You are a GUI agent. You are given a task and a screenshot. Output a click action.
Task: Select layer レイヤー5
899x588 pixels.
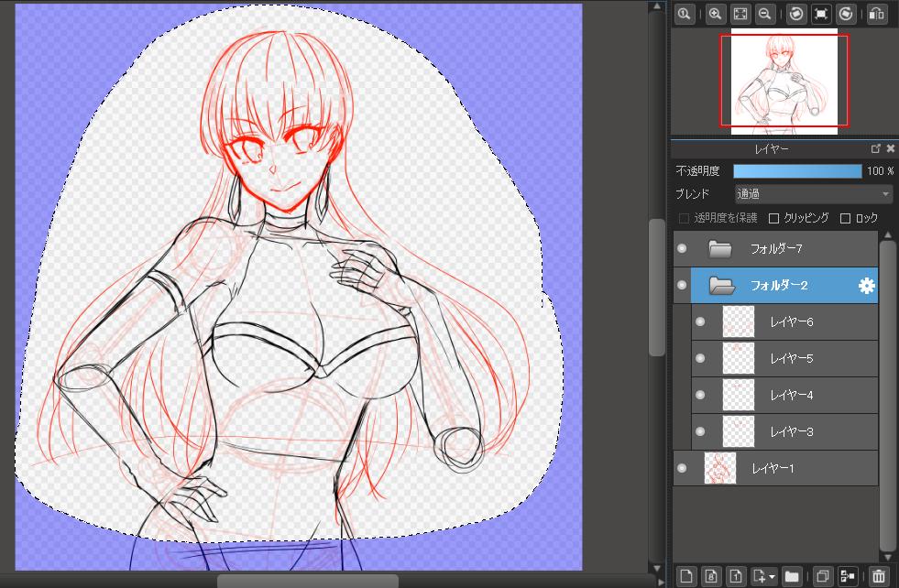click(784, 359)
